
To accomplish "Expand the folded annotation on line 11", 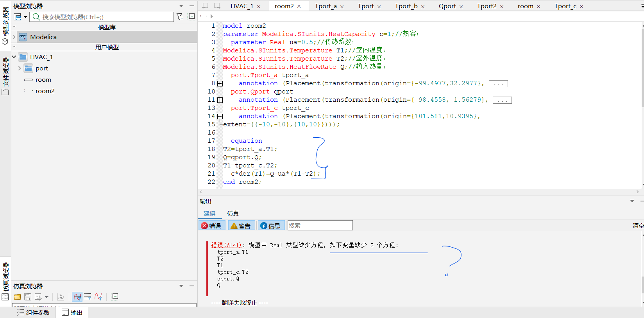I will tap(220, 100).
